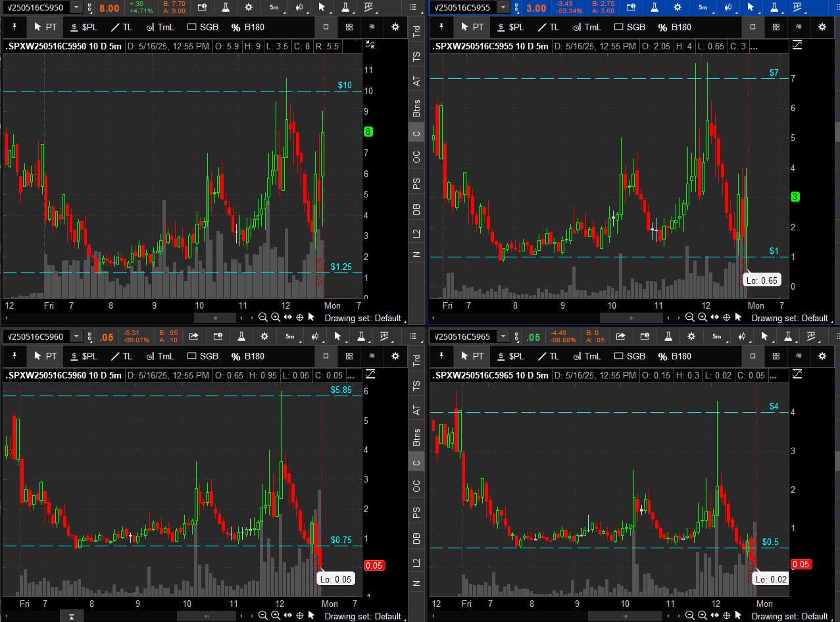Zoom out on the C5950 chart
Image resolution: width=840 pixels, height=622 pixels.
[262, 317]
